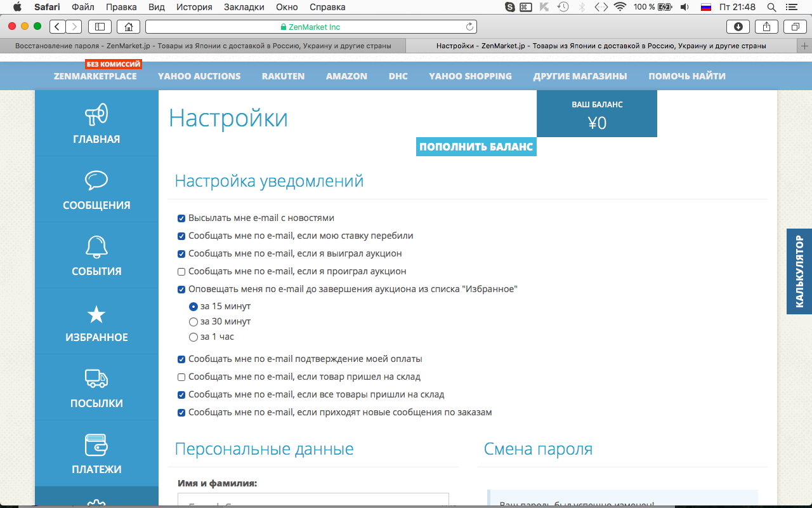Open the Справка menu
The width and height of the screenshot is (812, 508).
pos(327,7)
